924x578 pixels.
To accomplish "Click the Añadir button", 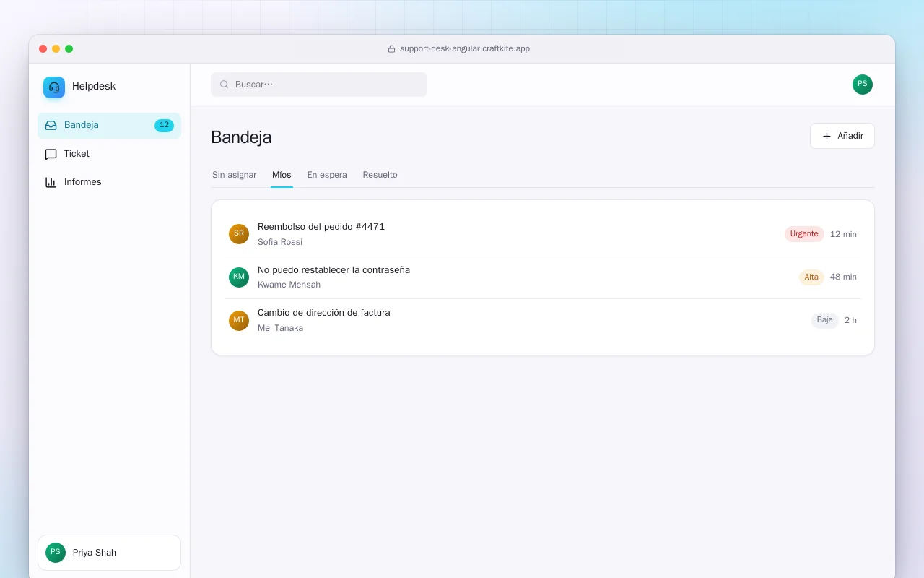I will coord(842,136).
